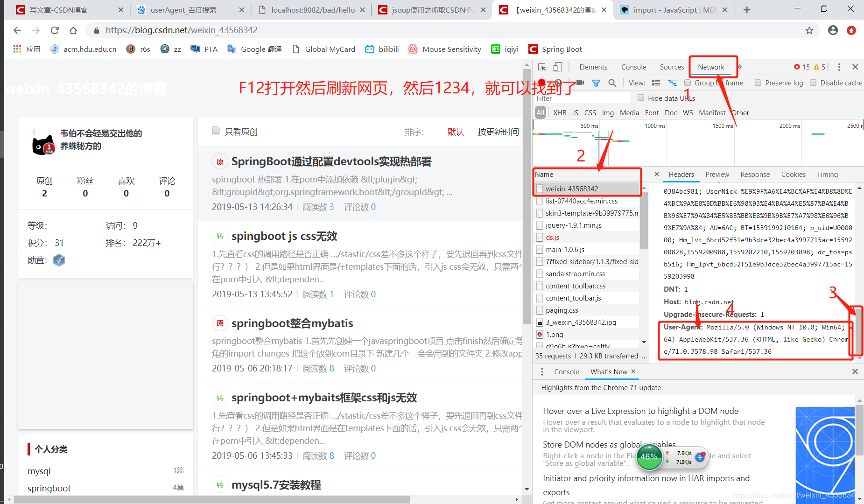The height and width of the screenshot is (504, 864).
Task: Open the Preview tab of request
Action: pos(717,174)
